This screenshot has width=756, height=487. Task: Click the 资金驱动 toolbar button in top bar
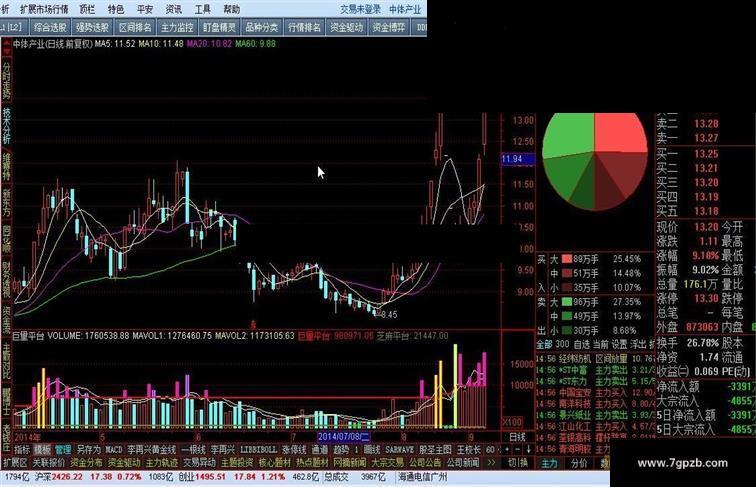[347, 27]
